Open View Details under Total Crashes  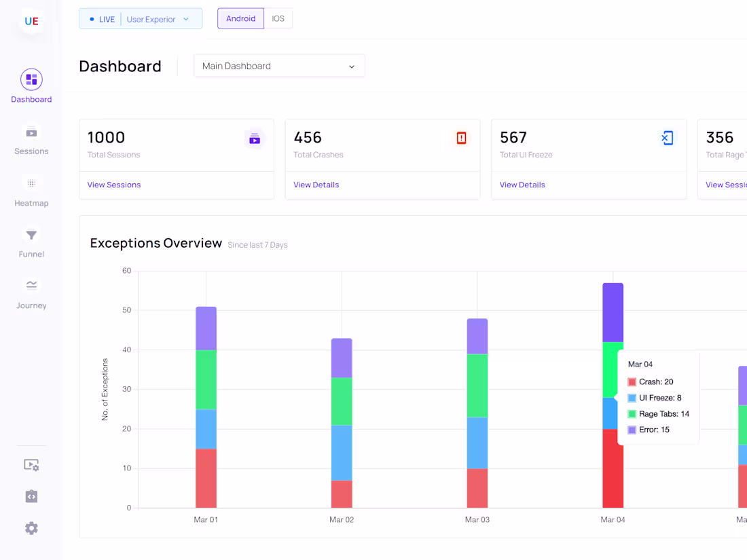click(x=316, y=185)
